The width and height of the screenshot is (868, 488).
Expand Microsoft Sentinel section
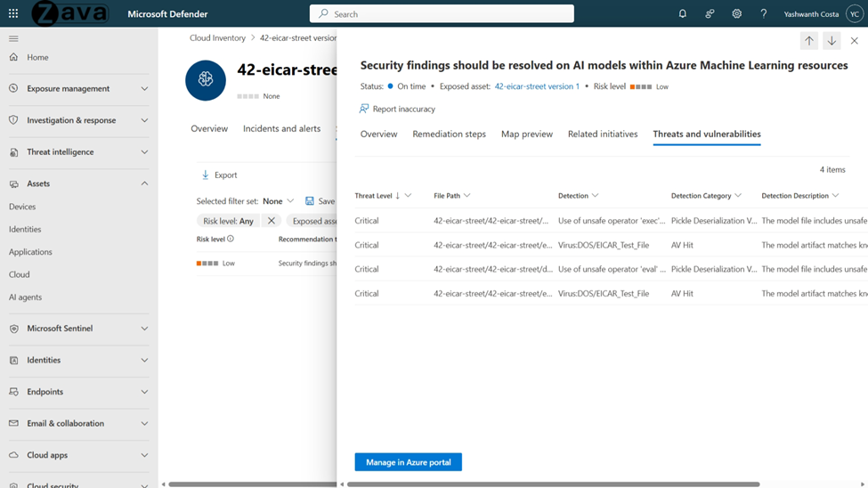(x=144, y=329)
